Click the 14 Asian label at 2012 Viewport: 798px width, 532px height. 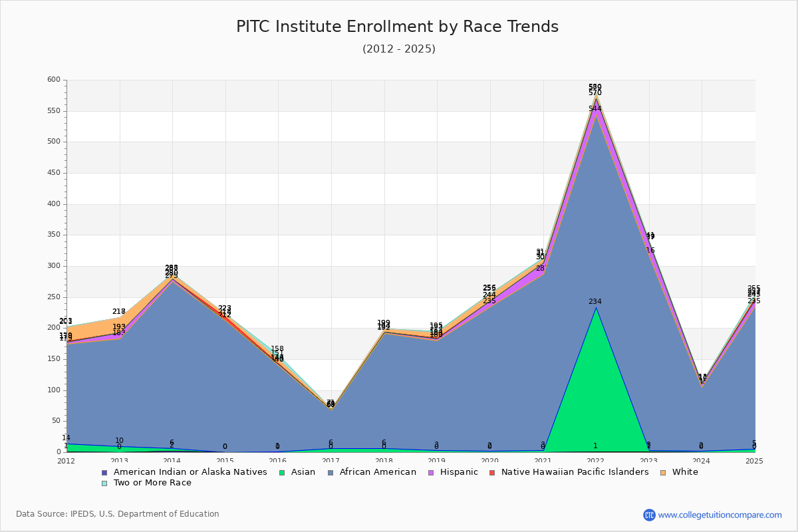[x=66, y=438]
